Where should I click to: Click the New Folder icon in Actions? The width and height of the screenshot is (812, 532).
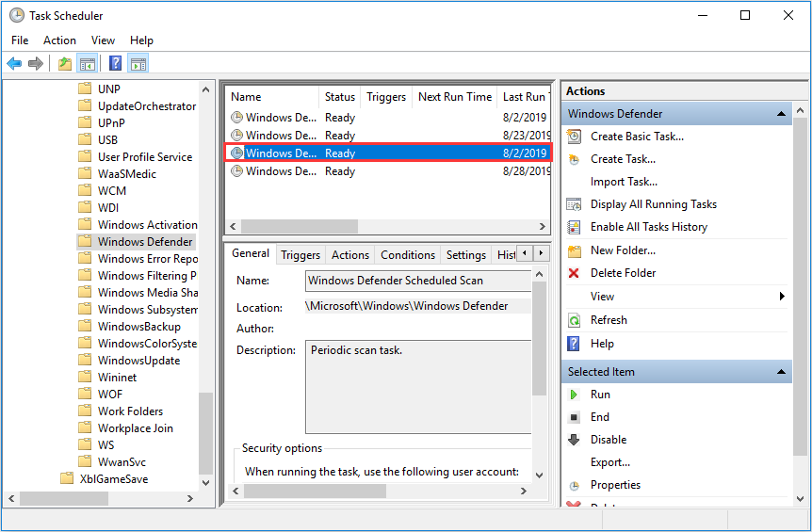[x=575, y=251]
